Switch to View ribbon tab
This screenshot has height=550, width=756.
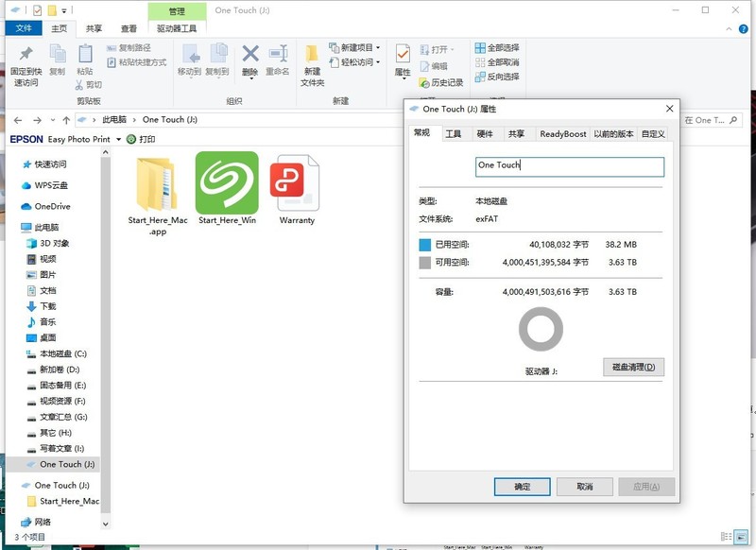pos(129,28)
